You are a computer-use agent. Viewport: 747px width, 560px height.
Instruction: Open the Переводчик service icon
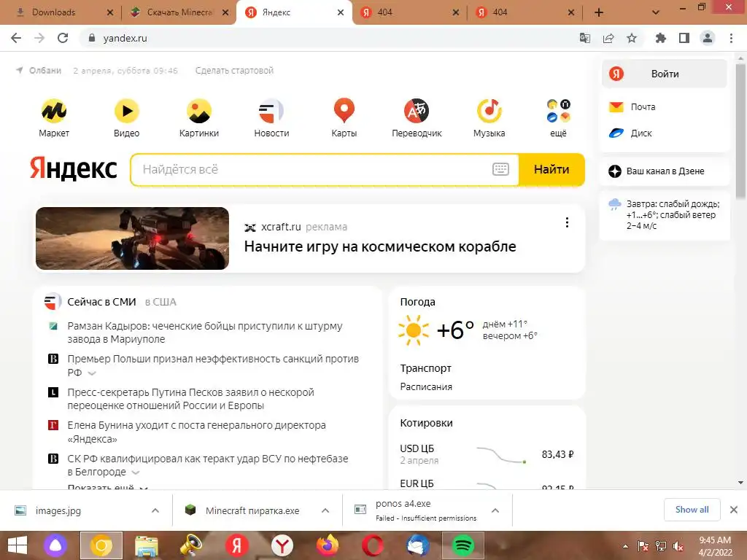coord(417,111)
